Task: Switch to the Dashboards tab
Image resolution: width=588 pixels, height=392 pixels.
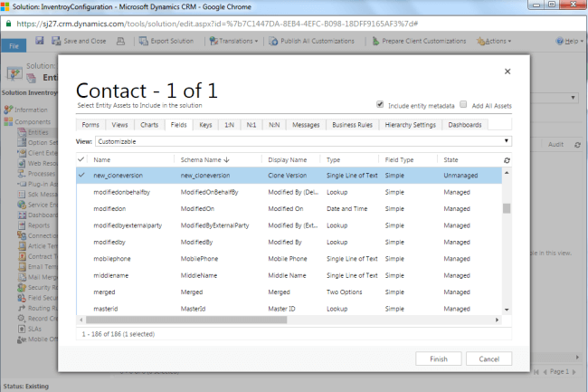Action: click(x=465, y=125)
